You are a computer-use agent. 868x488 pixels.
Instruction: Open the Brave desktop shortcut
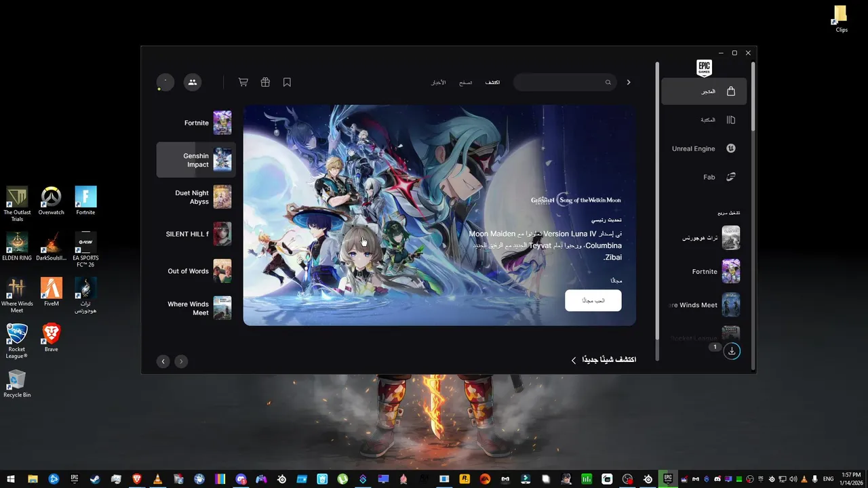pyautogui.click(x=52, y=337)
